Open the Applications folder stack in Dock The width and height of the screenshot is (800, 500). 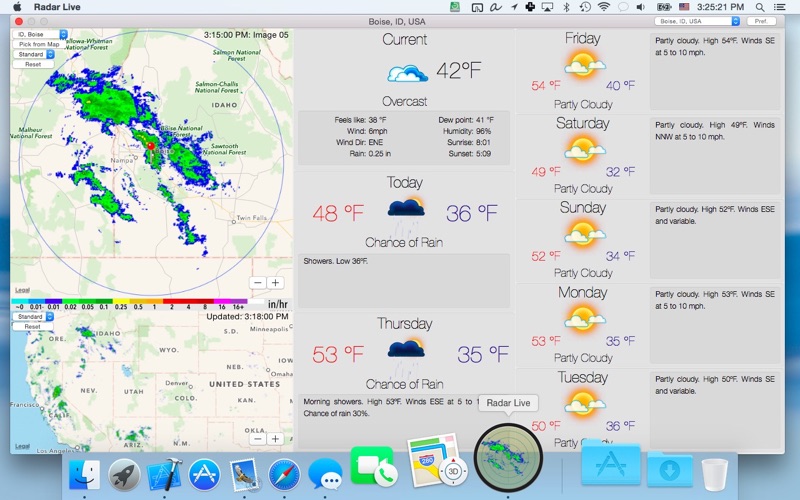(x=610, y=463)
